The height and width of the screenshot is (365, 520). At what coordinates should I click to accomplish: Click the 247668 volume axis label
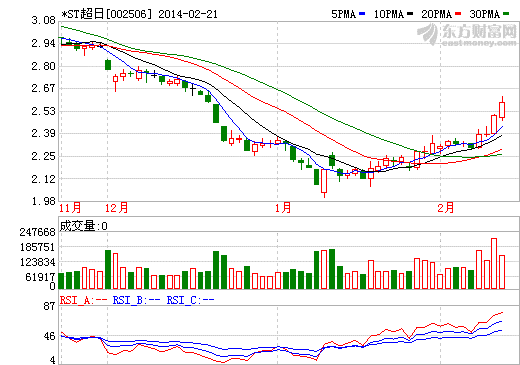[37, 232]
